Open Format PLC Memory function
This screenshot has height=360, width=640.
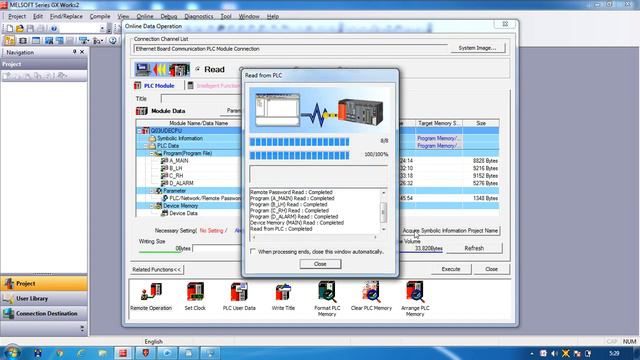coord(327,299)
